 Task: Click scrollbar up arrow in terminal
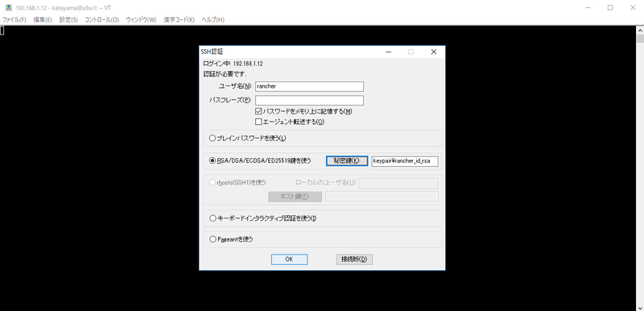tap(640, 30)
